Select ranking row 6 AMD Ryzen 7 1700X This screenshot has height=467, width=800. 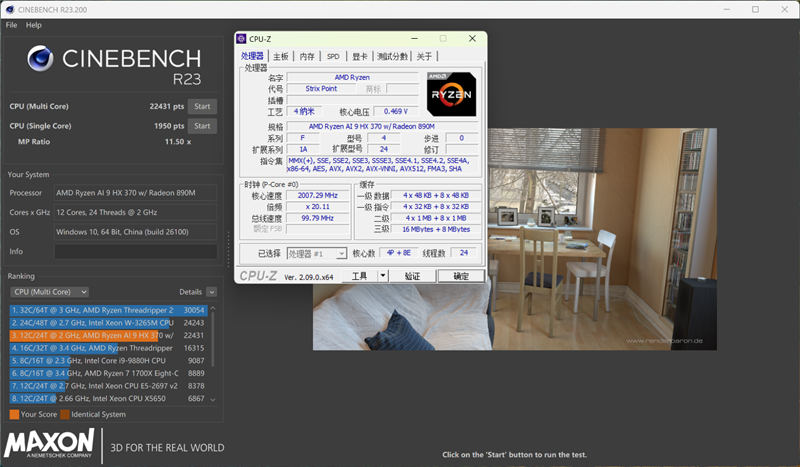click(109, 374)
